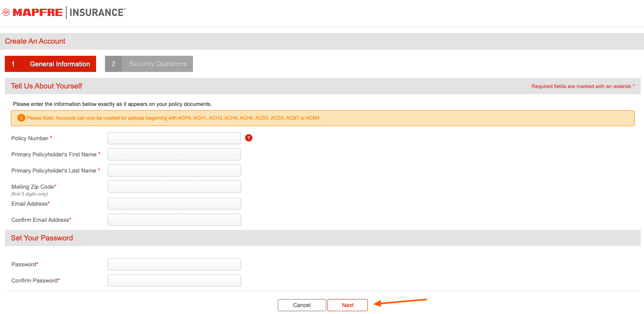Click the Primary Policyholder's First Name field
The width and height of the screenshot is (644, 314).
[174, 154]
